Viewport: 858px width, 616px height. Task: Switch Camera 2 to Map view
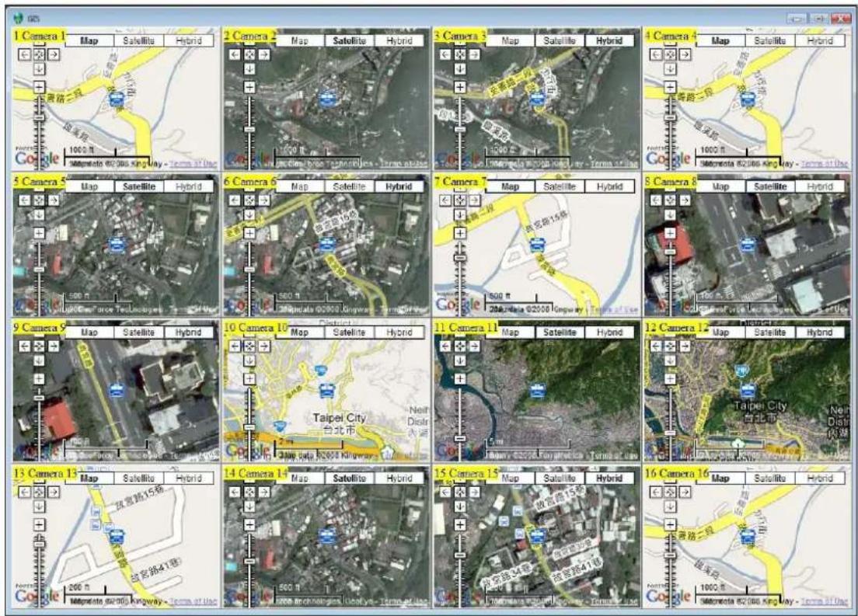[300, 40]
